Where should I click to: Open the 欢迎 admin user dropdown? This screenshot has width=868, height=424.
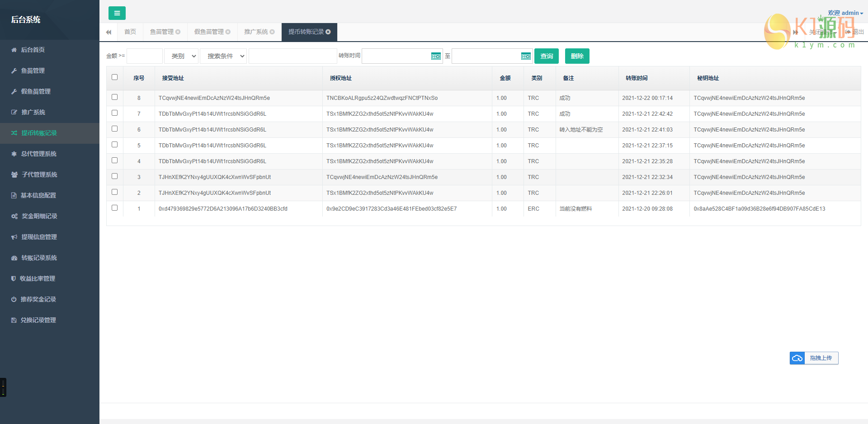pyautogui.click(x=845, y=13)
